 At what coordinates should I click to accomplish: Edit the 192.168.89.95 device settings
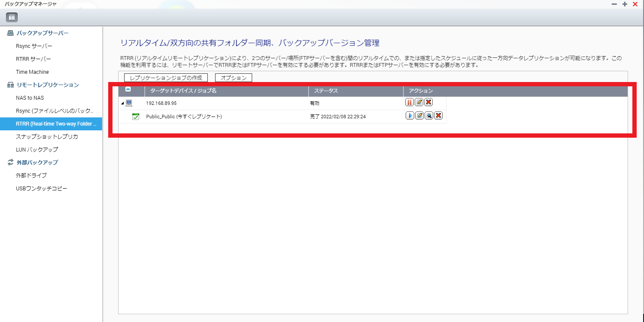click(419, 102)
